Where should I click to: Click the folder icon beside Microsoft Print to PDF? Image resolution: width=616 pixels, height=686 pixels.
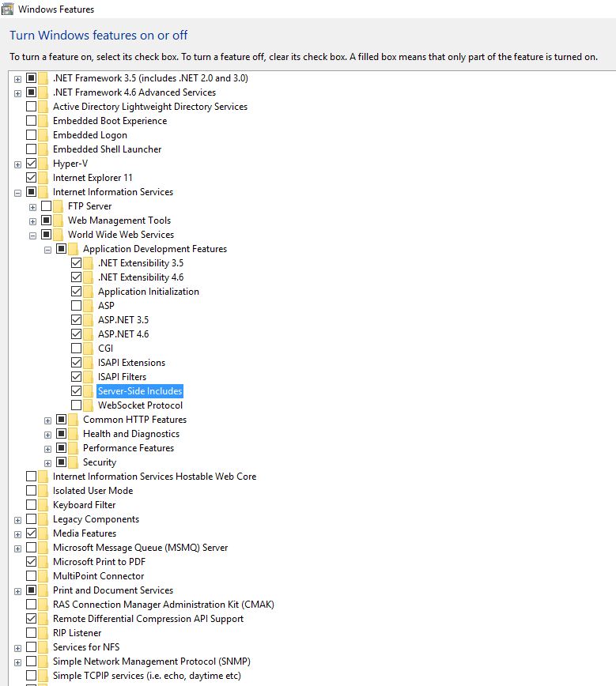point(43,562)
